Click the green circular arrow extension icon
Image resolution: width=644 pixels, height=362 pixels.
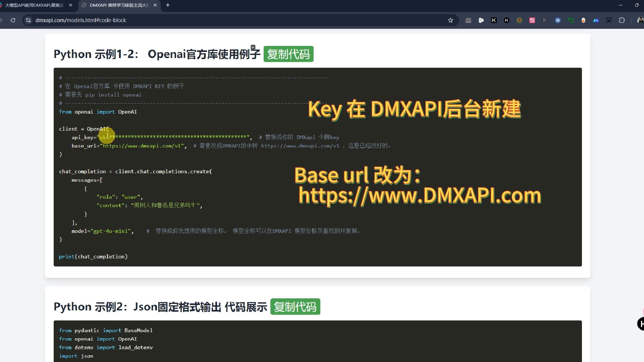point(571,20)
